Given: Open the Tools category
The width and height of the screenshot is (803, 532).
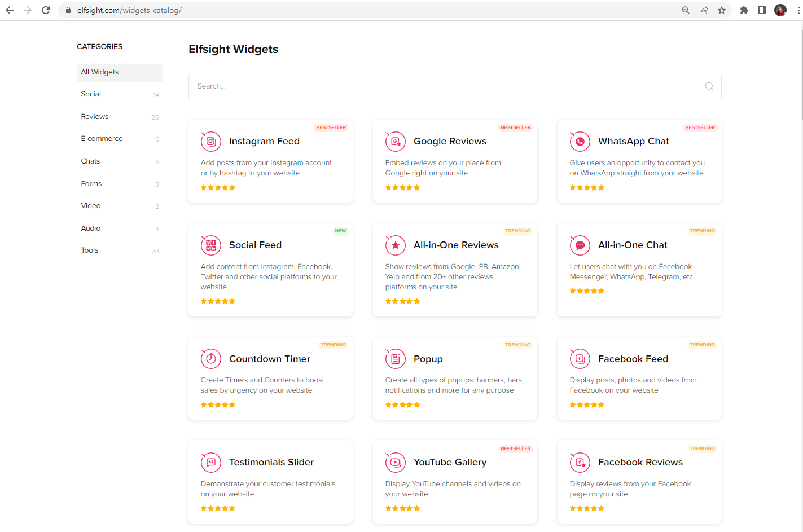Looking at the screenshot, I should (120, 250).
